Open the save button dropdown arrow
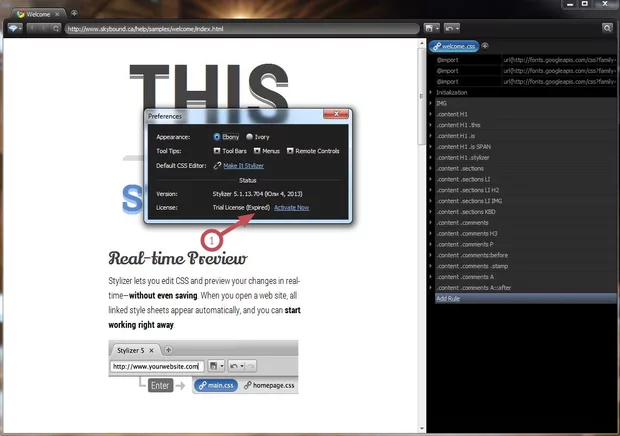The image size is (620, 436). [437, 28]
